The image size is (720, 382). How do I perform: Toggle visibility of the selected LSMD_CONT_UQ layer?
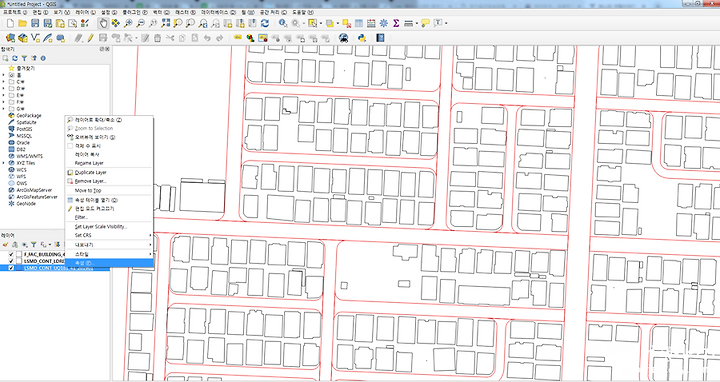pyautogui.click(x=11, y=268)
